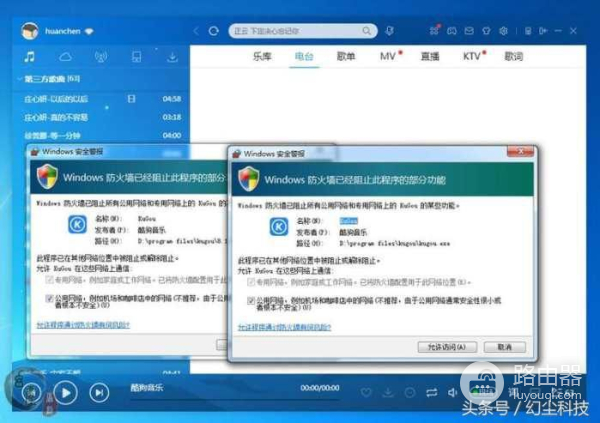This screenshot has height=423, width=600.
Task: Switch to the 乐库 tab
Action: coord(262,56)
